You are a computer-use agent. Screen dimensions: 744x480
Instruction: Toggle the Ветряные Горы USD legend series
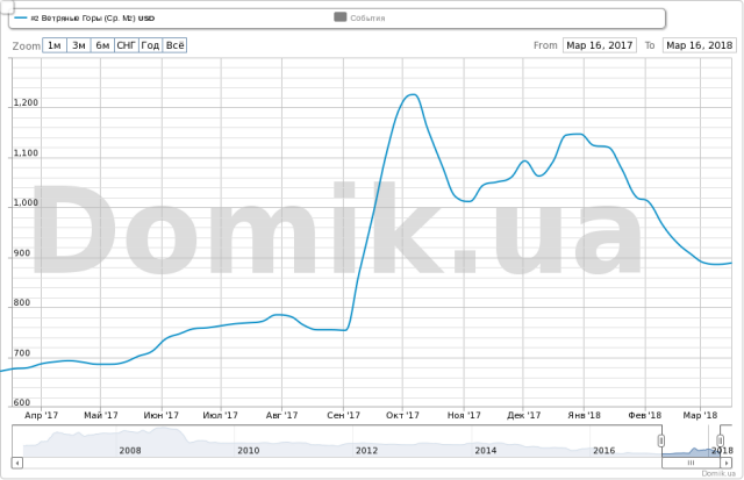click(x=84, y=18)
